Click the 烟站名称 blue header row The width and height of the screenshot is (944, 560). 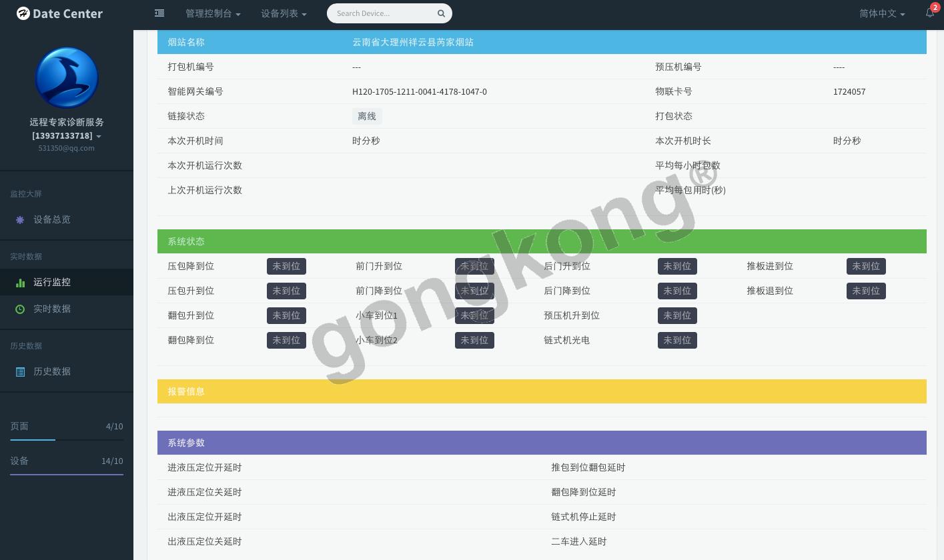click(x=542, y=42)
